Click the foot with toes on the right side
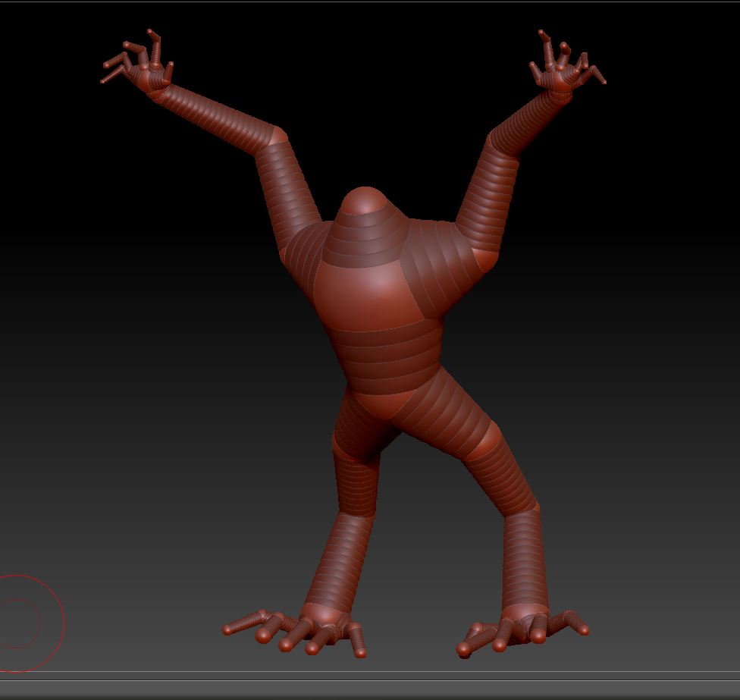 [522, 632]
